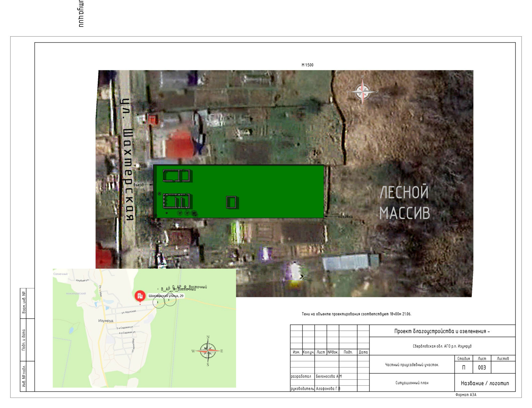Click the small square building in the plot's center
The height and width of the screenshot is (408, 532).
pyautogui.click(x=231, y=202)
